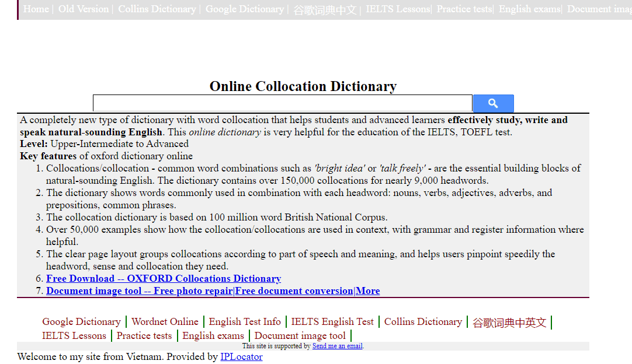632x364 pixels.
Task: Open the footer 谷歌词典中英文 link
Action: 509,323
